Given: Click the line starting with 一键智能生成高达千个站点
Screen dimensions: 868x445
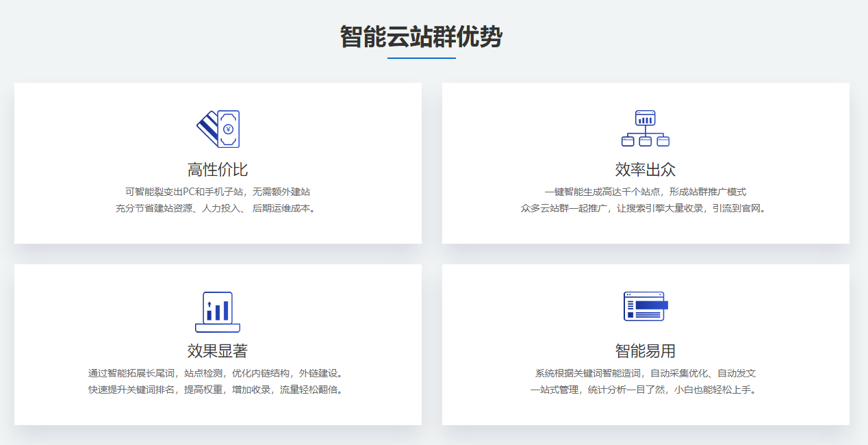Looking at the screenshot, I should pos(645,192).
